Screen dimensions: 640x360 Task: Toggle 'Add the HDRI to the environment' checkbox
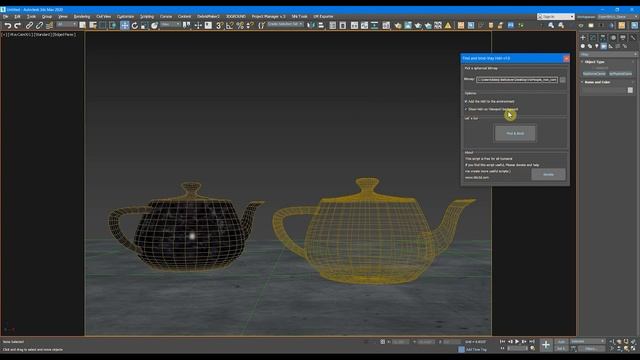(466, 101)
